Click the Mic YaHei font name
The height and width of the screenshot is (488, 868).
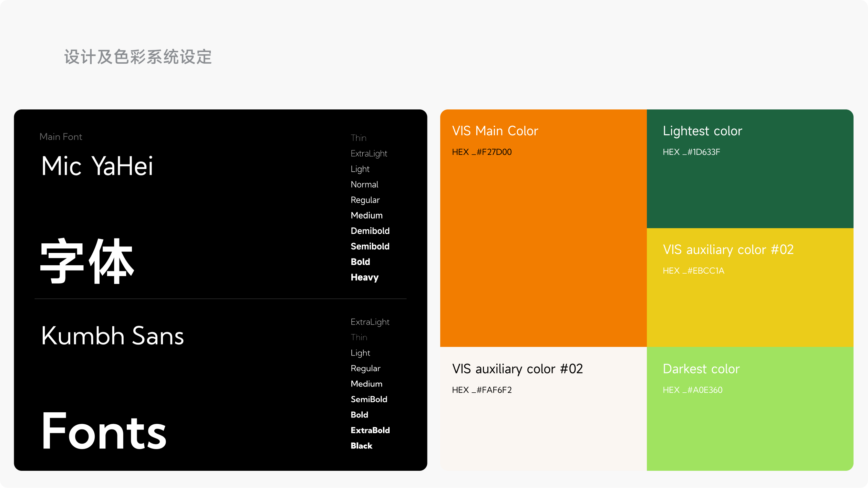(x=97, y=166)
